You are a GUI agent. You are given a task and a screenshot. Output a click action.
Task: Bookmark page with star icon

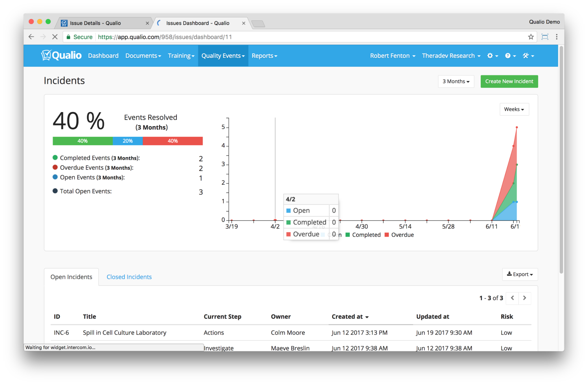coord(531,37)
